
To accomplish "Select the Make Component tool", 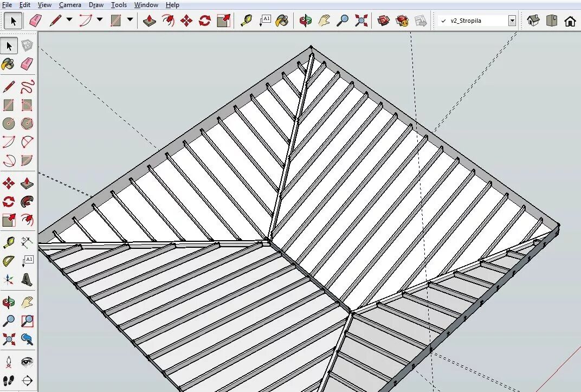I will 27,46.
